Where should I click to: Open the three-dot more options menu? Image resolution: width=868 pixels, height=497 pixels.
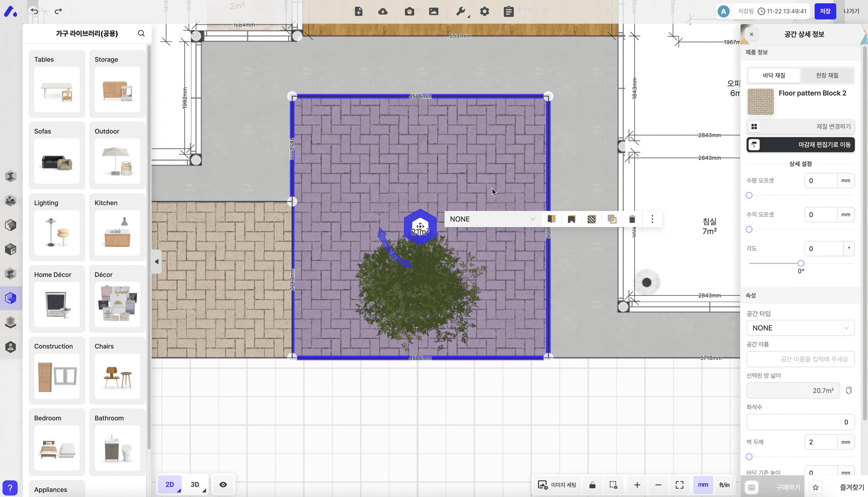pyautogui.click(x=652, y=219)
